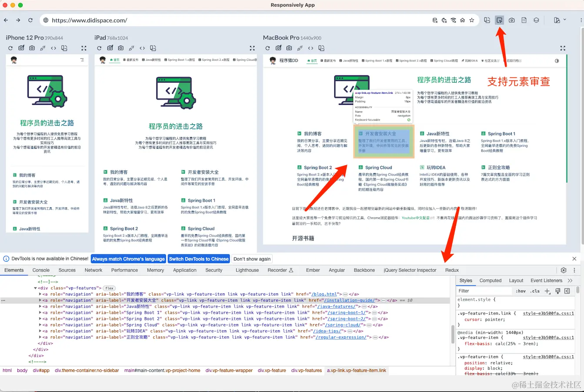Expand the aria-label Spring Cloud anchor node
Image resolution: width=584 pixels, height=392 pixels.
40,325
